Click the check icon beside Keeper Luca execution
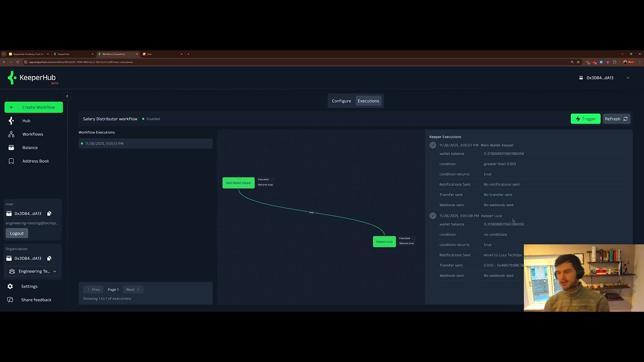644x362 pixels. [433, 216]
